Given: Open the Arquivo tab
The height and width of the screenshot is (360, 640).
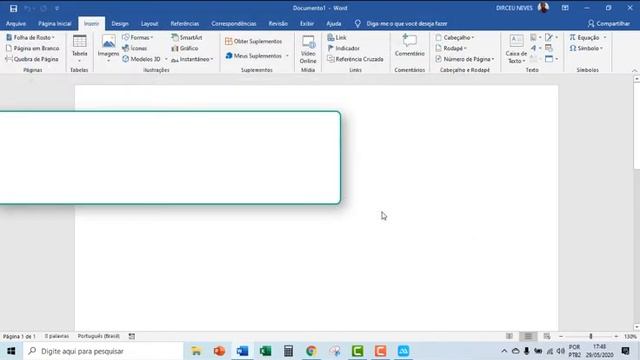Looking at the screenshot, I should [16, 24].
